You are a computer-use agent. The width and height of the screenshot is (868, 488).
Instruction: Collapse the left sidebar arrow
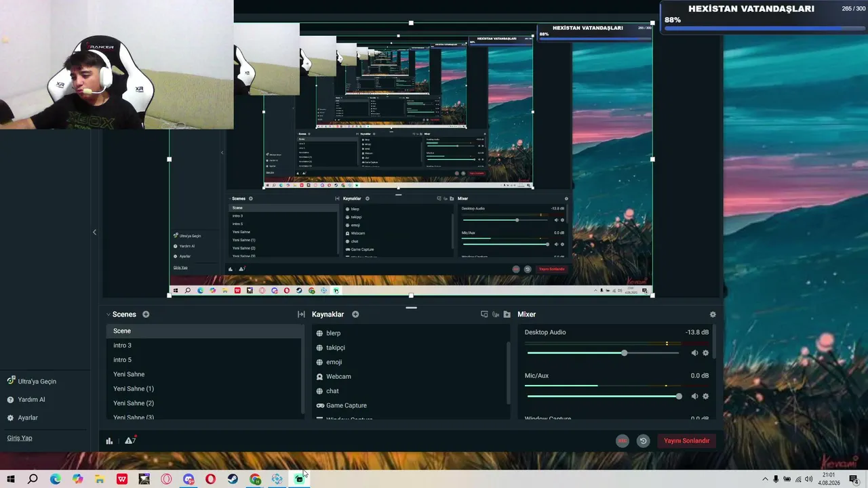coord(94,232)
